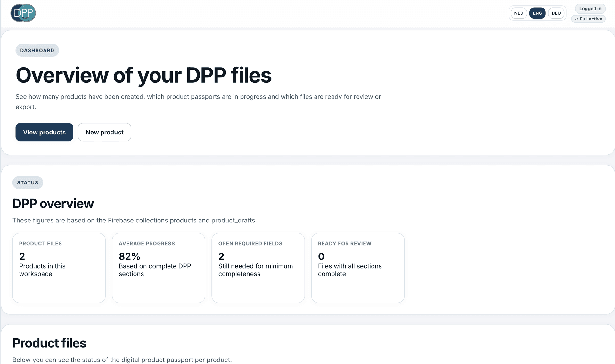Screen dimensions: 615x364
Task: Switch language to DEU
Action: pyautogui.click(x=556, y=13)
